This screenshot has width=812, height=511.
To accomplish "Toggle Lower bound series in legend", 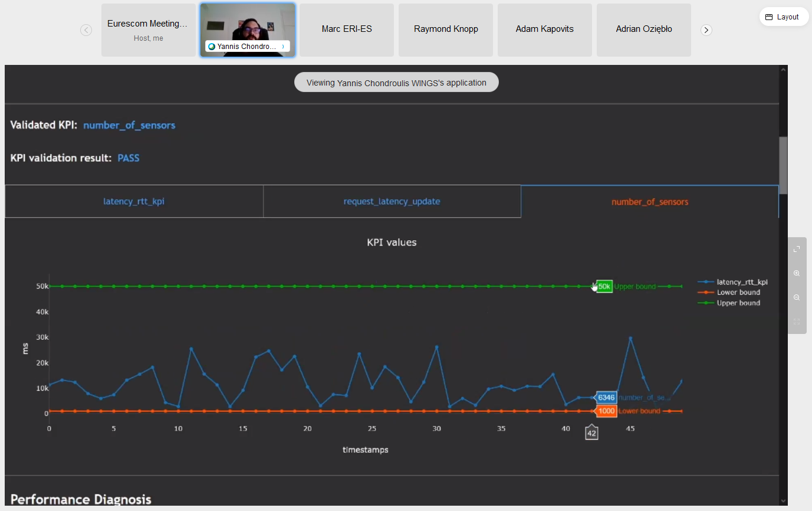I will point(738,293).
